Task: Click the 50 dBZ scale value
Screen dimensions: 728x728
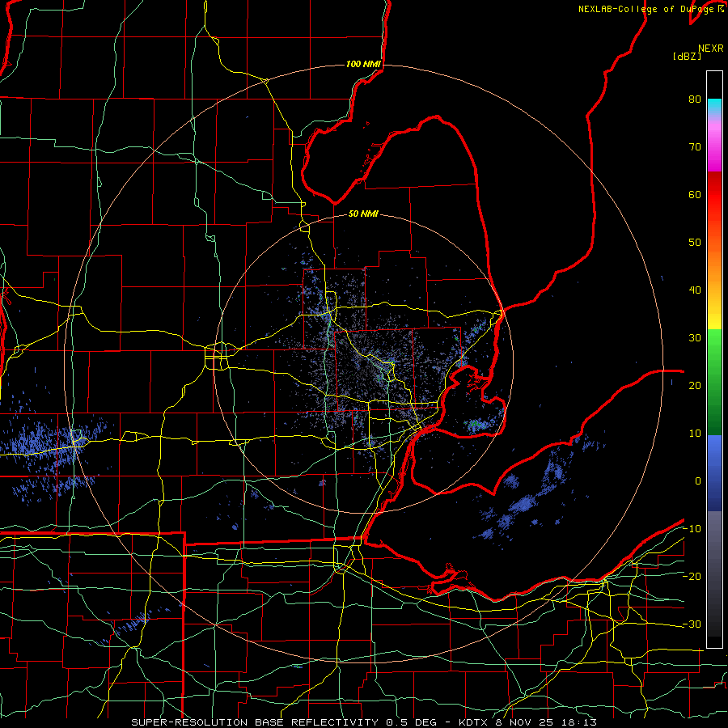Action: pos(695,243)
